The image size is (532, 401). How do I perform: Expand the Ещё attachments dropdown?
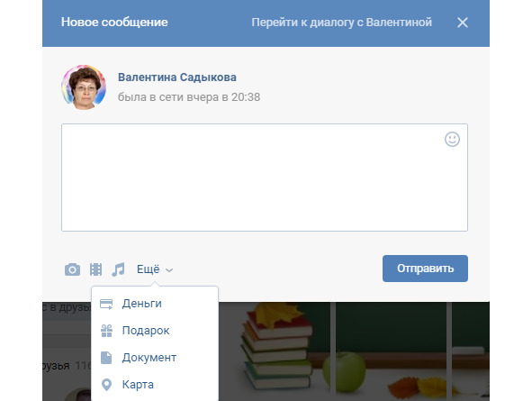coord(155,269)
